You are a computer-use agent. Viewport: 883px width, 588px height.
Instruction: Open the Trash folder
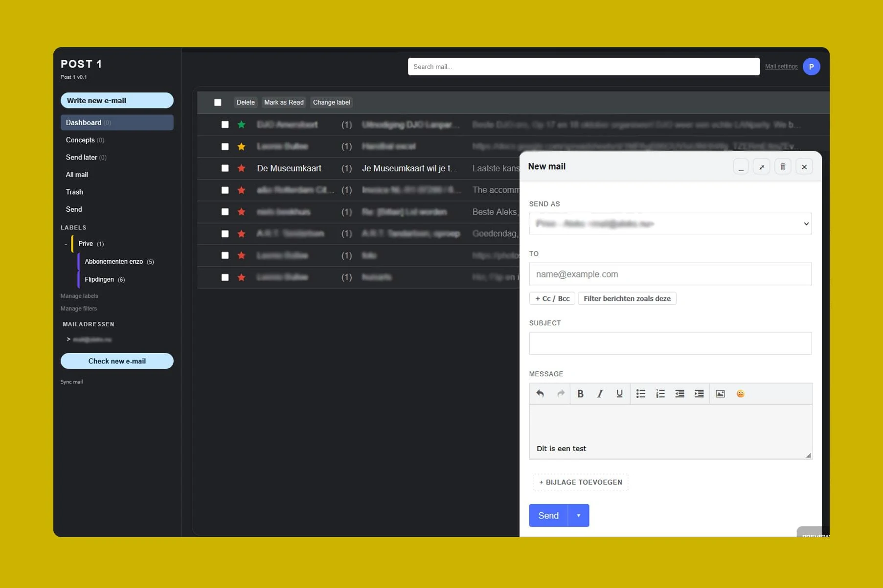pyautogui.click(x=74, y=192)
